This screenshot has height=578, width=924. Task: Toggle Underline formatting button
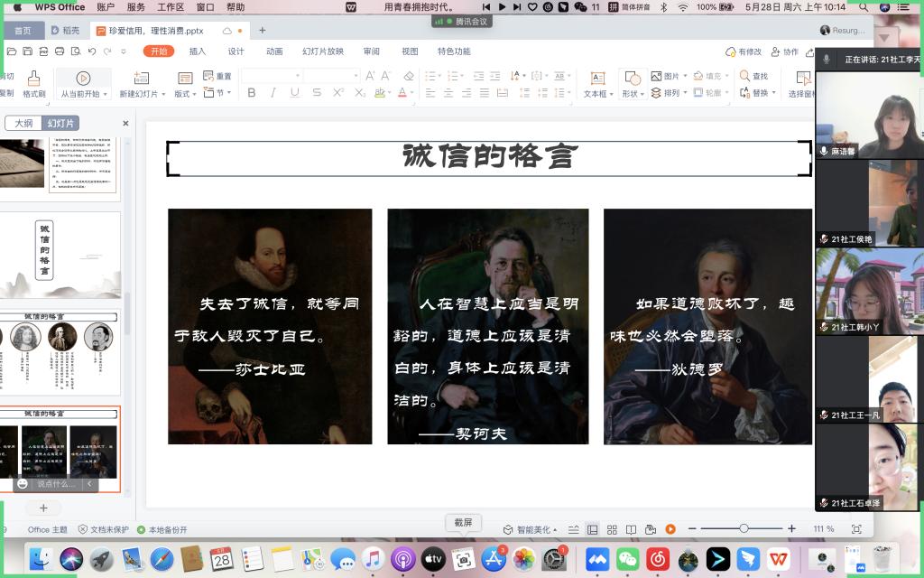pyautogui.click(x=295, y=93)
